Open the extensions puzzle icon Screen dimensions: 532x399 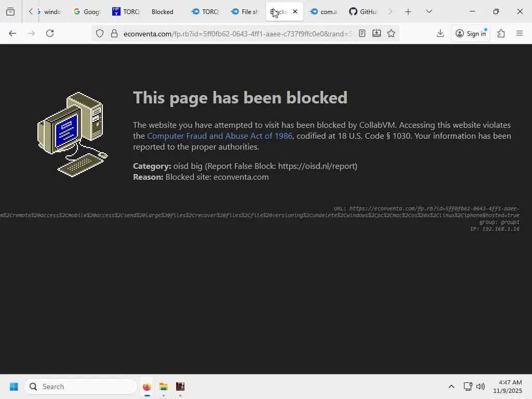[x=501, y=33]
